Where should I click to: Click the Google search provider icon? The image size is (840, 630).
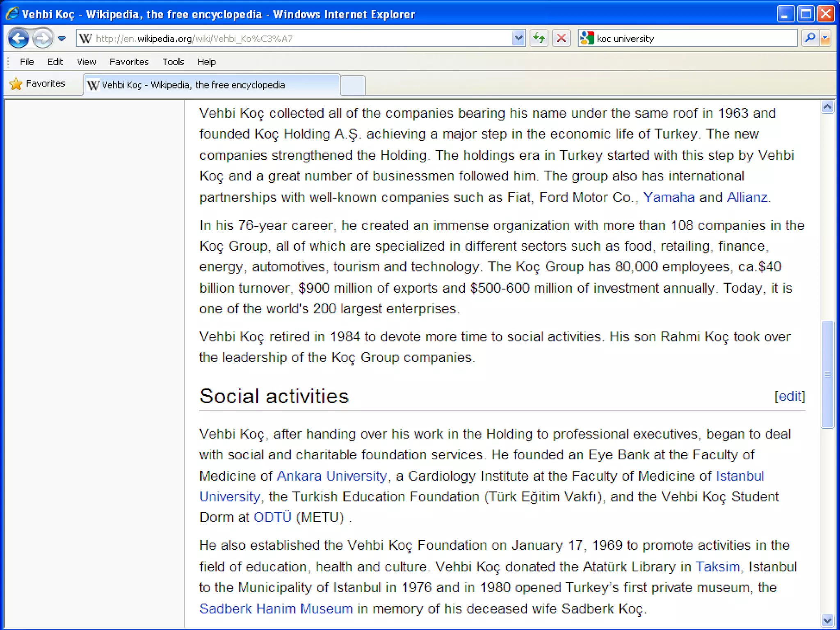pos(587,39)
